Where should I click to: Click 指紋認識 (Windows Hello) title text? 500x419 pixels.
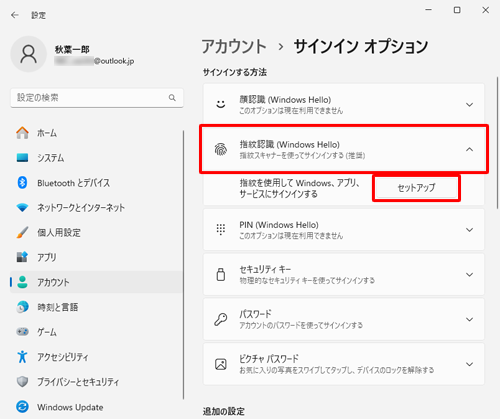[x=290, y=145]
